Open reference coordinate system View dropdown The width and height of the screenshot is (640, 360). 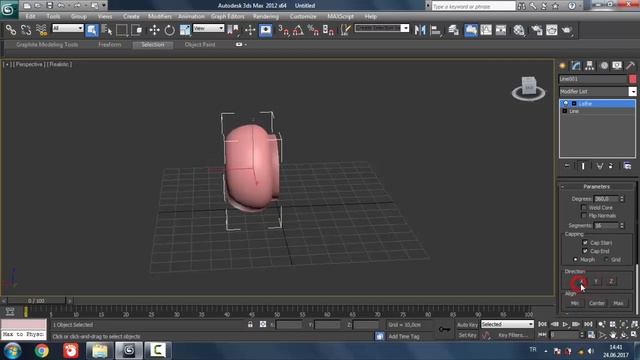point(209,28)
